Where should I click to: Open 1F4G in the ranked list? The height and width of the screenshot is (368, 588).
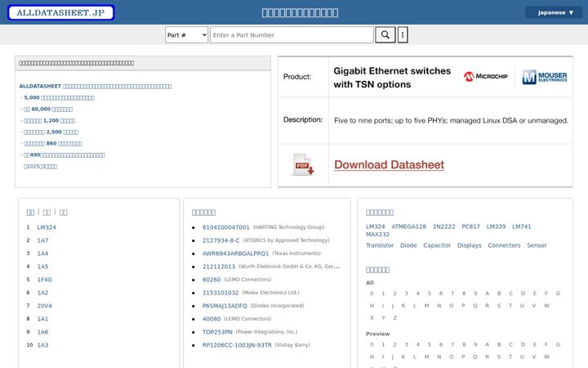click(45, 280)
